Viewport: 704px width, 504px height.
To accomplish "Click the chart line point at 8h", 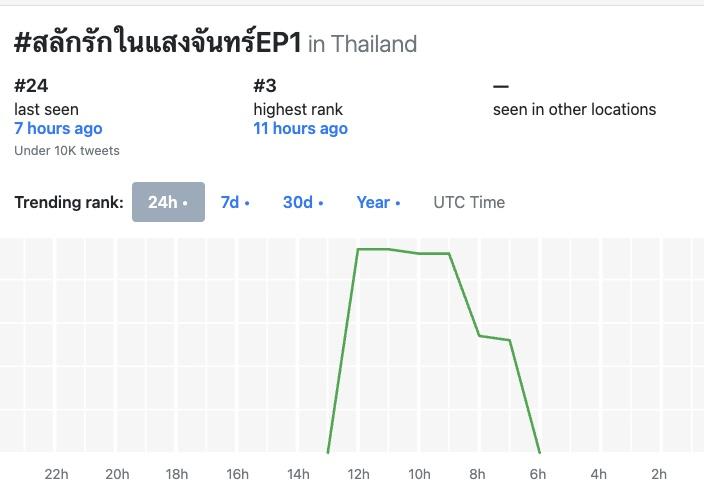I will pos(479,336).
